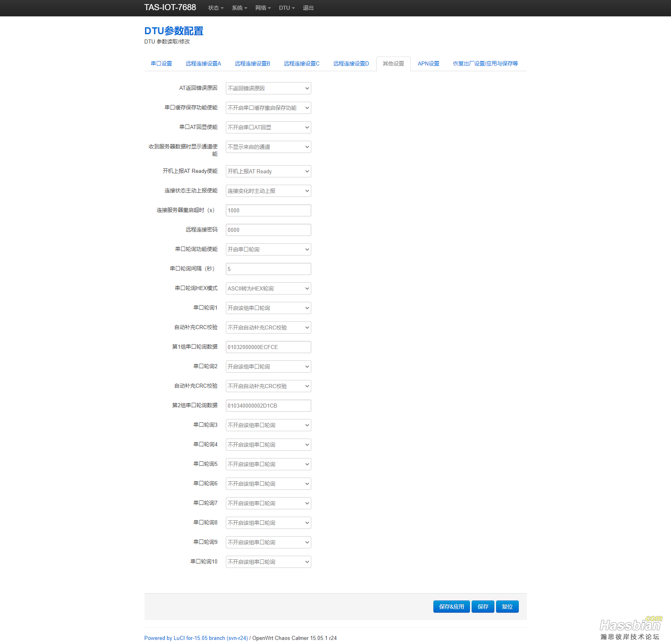The height and width of the screenshot is (644, 671).
Task: Click the 第1组串口轮询数据 input field
Action: pyautogui.click(x=269, y=347)
